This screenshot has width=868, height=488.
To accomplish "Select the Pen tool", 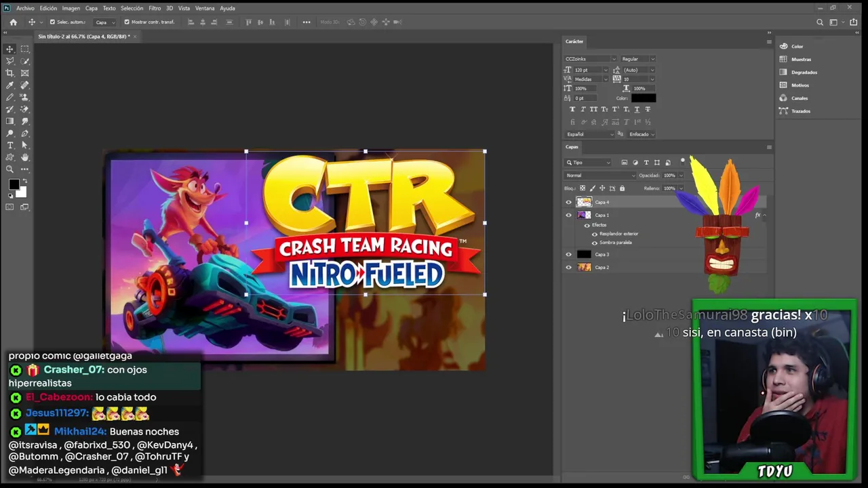I will point(25,134).
